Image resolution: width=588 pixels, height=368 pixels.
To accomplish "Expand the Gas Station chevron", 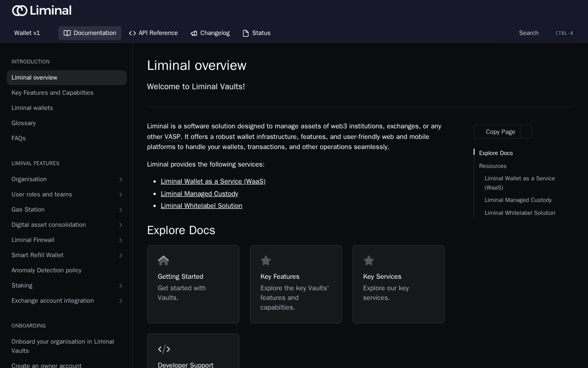I will coord(121,210).
